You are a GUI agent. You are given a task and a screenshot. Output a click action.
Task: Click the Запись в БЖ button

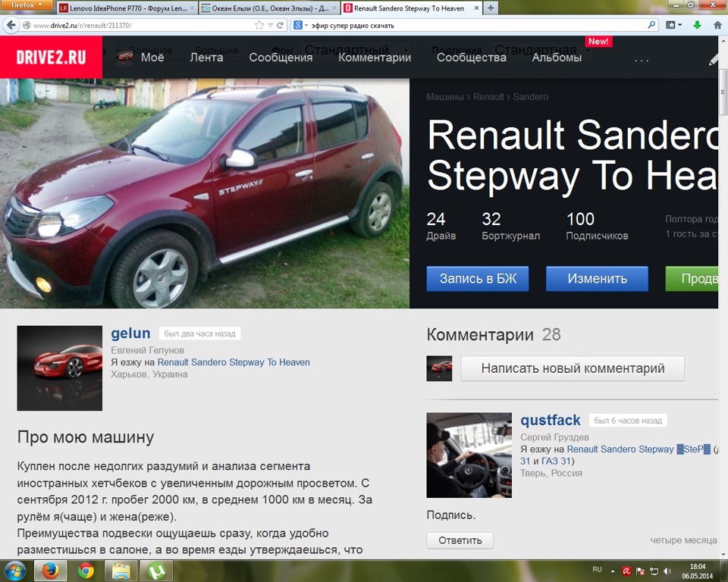[x=478, y=278]
